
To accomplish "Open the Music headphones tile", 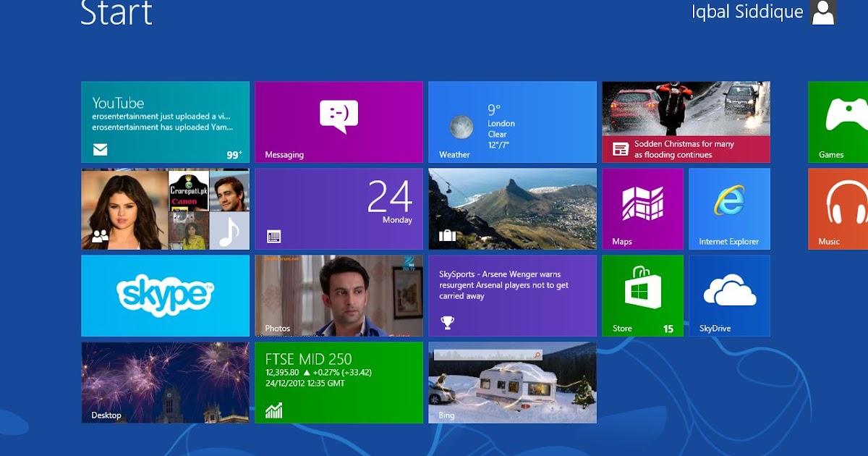I will point(838,208).
